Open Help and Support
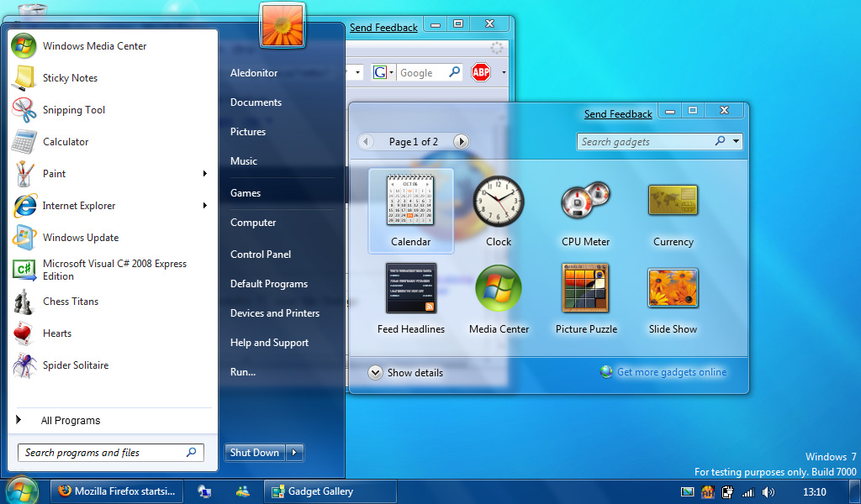The width and height of the screenshot is (861, 504). 270,343
